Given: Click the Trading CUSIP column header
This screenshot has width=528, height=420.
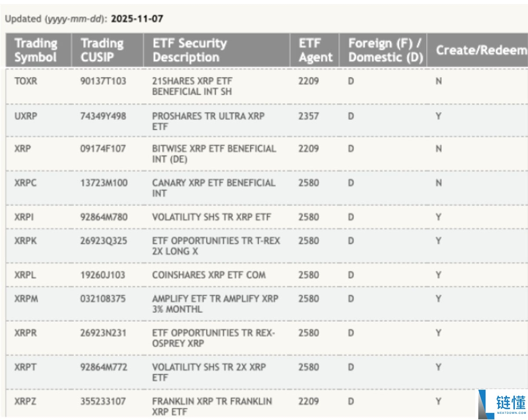Looking at the screenshot, I should (x=102, y=50).
